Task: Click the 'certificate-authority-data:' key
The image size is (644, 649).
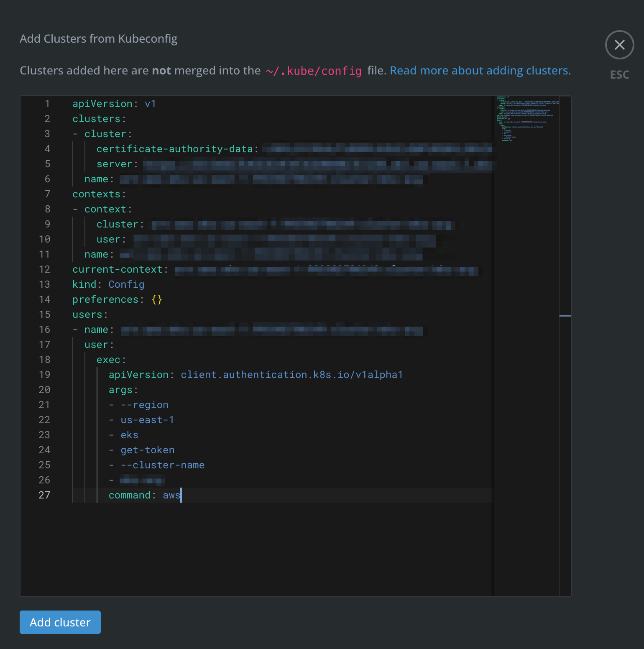Action: (x=178, y=149)
